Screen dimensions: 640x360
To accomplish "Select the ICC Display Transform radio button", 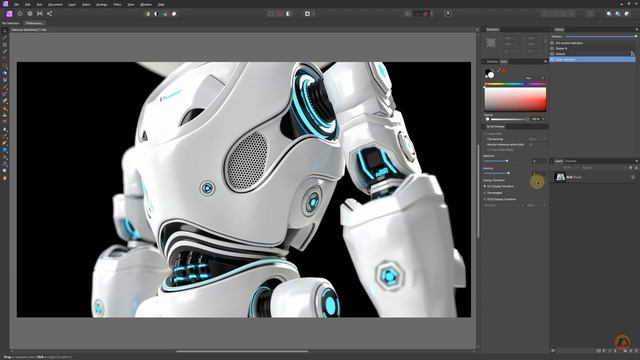I will pyautogui.click(x=485, y=186).
